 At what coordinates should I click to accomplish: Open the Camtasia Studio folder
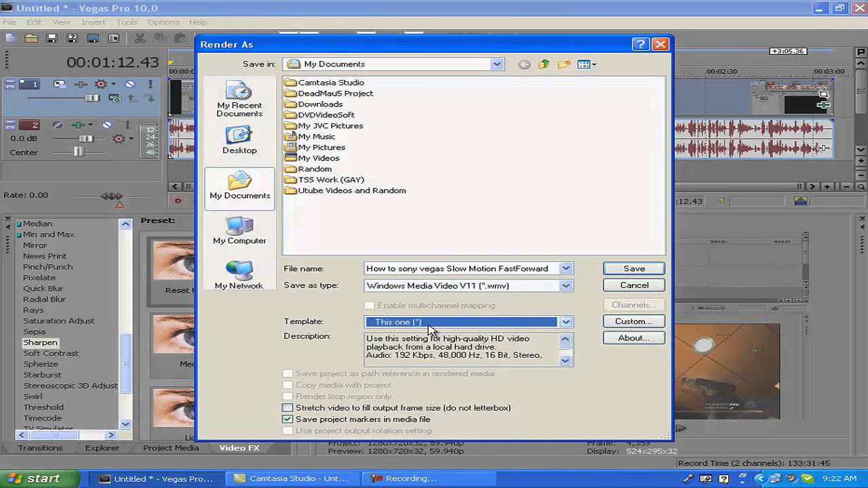coord(324,83)
